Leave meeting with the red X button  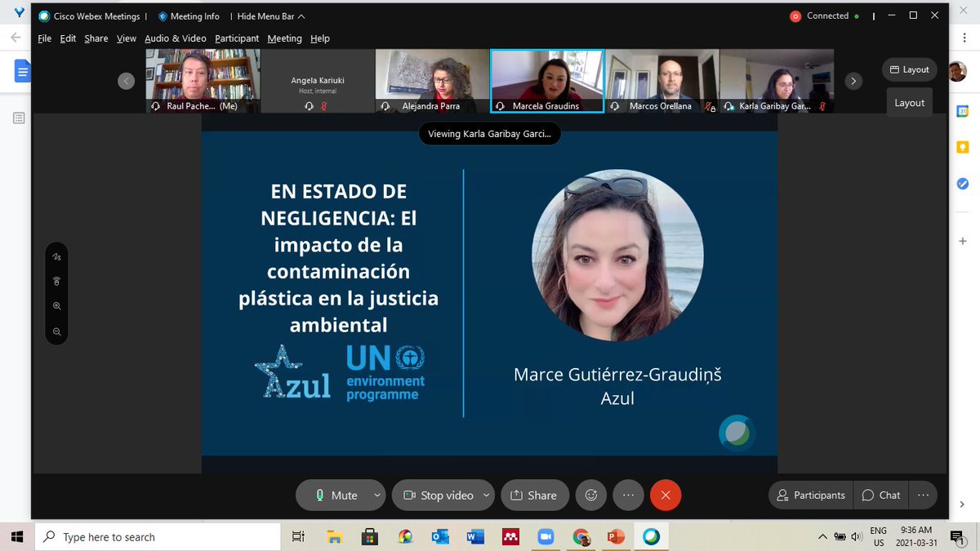point(666,495)
